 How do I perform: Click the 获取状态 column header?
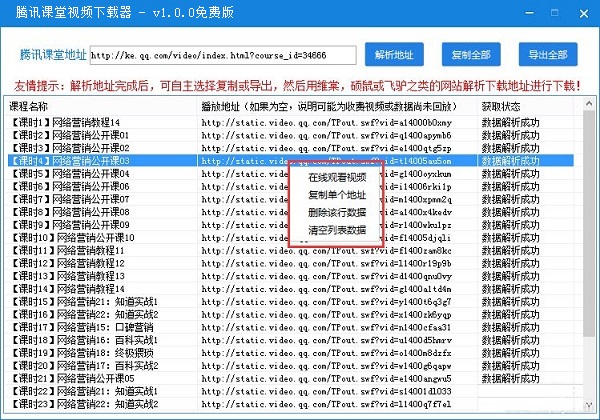(x=525, y=106)
